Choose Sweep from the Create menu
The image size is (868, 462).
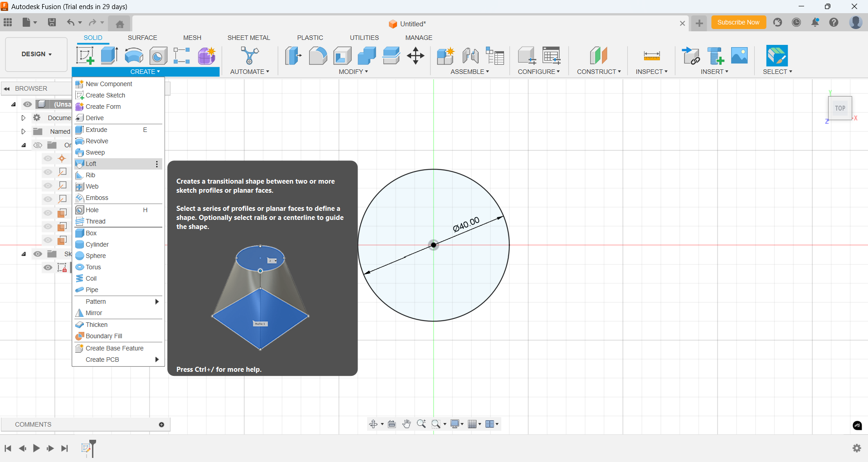point(118,152)
